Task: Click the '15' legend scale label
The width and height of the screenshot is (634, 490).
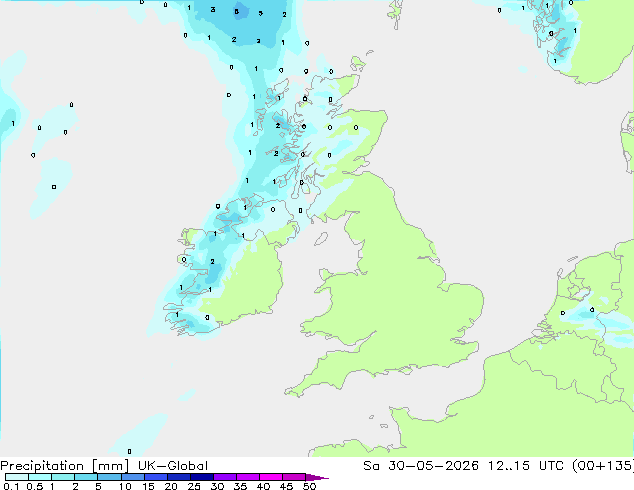Action: 148,486
